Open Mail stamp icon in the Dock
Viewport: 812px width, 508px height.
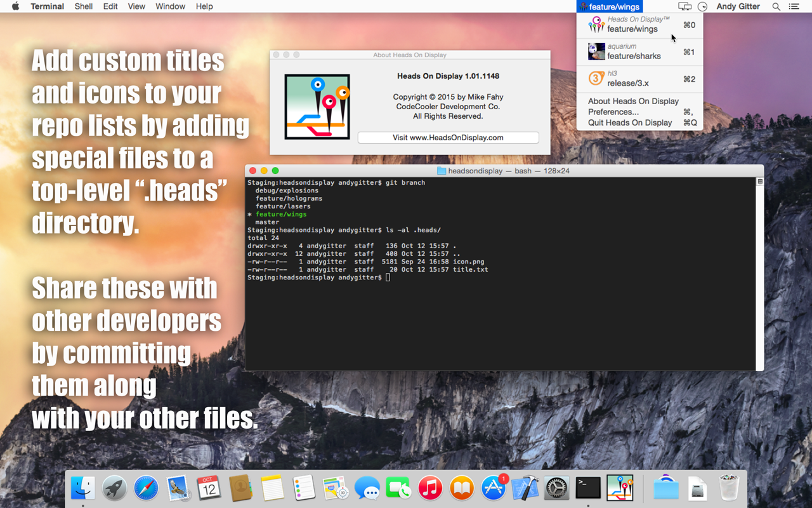[178, 488]
